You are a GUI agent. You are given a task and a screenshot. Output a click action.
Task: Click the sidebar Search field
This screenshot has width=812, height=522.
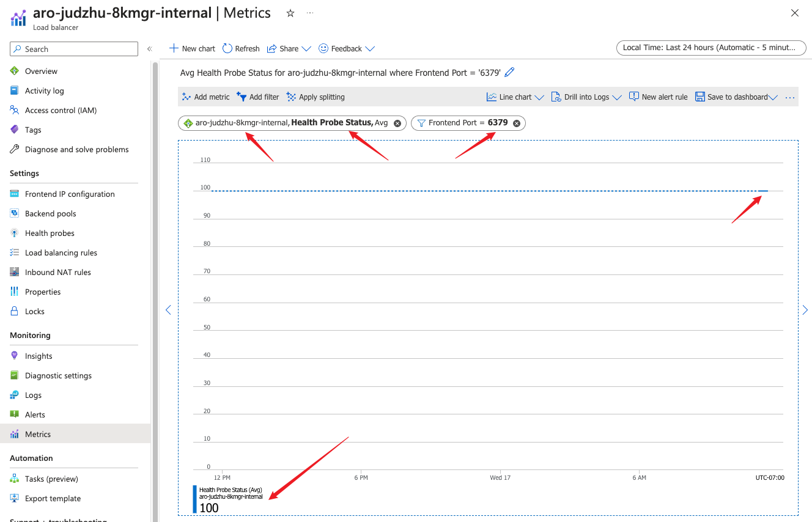73,49
